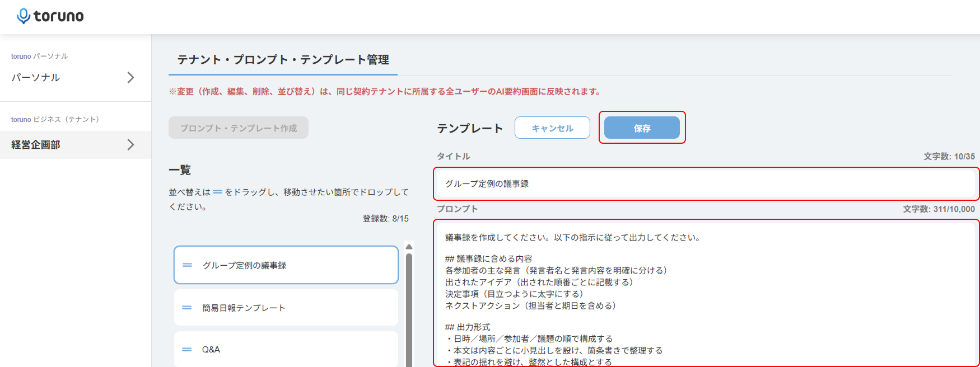Expand the 経営企画部 chevron arrow
Screen dimensions: 980x367
130,144
